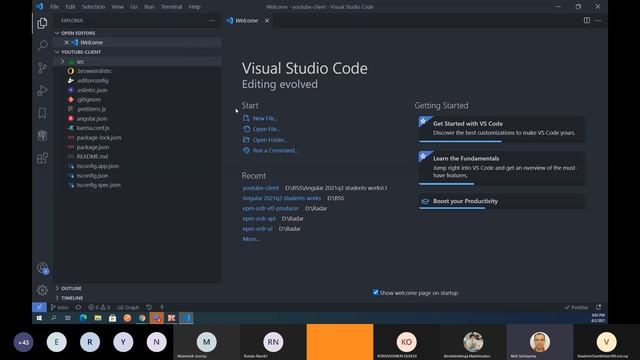Open Microsoft Teams from the taskbar
This screenshot has width=640, height=360.
(157, 318)
